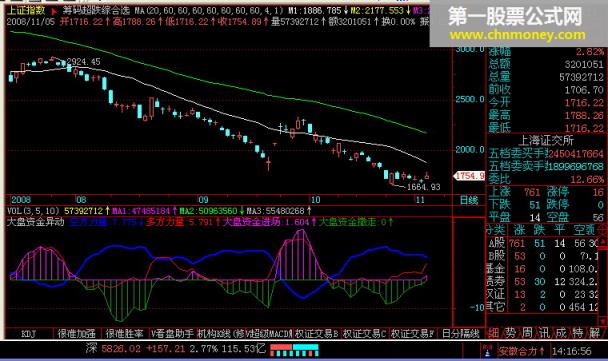
Task: Select the 权证交易F tab
Action: [x=413, y=333]
